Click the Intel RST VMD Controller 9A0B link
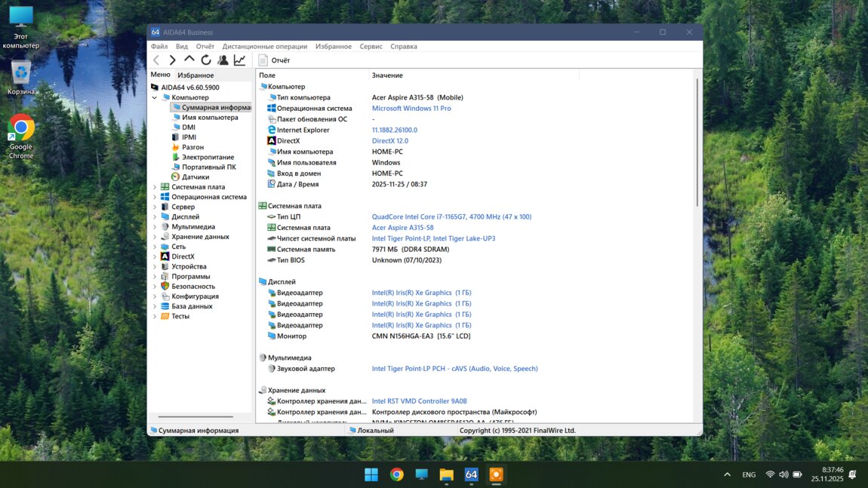The width and height of the screenshot is (868, 488). pyautogui.click(x=419, y=401)
